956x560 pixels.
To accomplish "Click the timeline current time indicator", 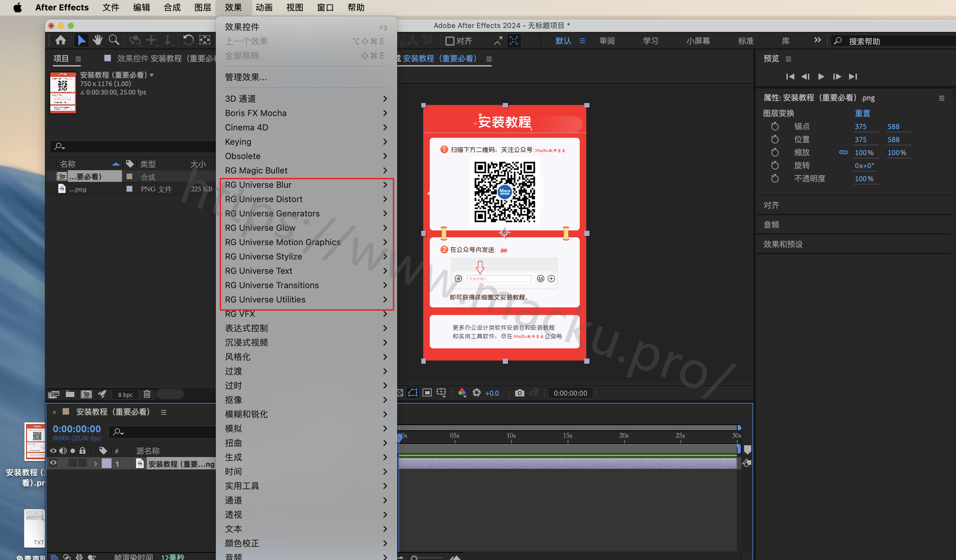I will coord(399,438).
